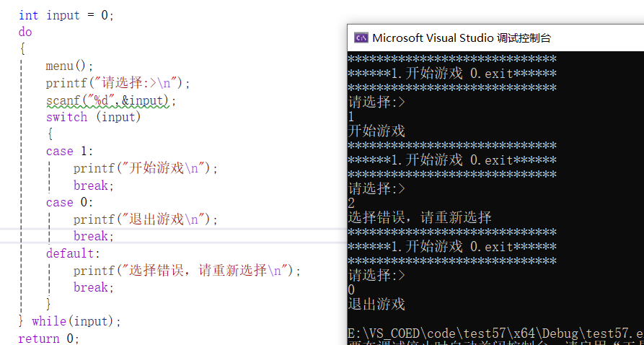Click the scanf line with the green squiggle

click(111, 100)
